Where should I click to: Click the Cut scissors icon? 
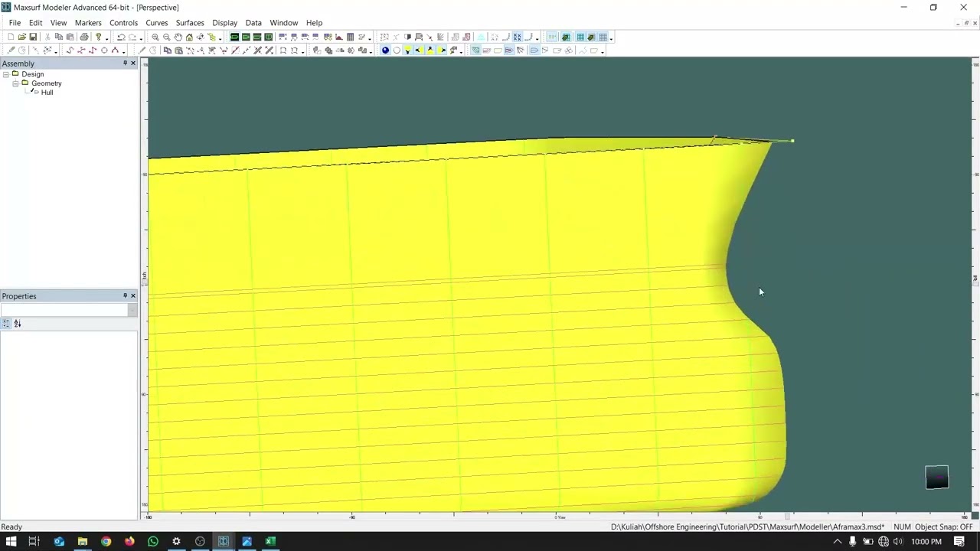47,37
